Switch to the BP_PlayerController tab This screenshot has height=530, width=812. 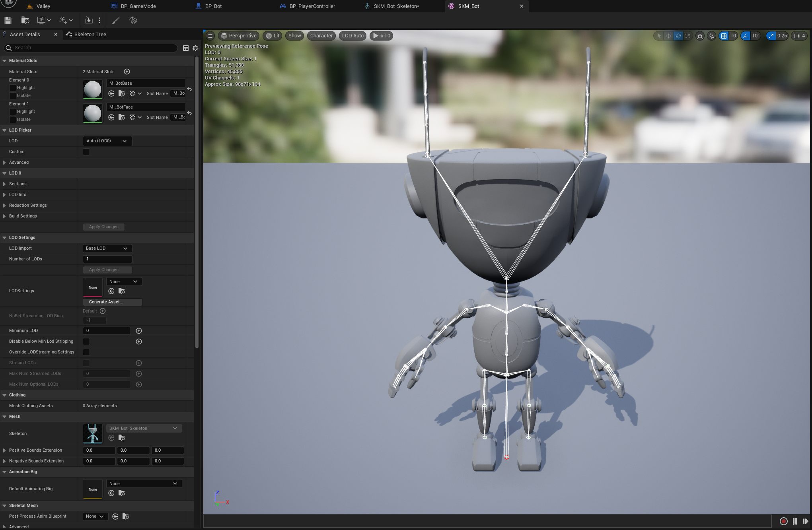(x=312, y=6)
